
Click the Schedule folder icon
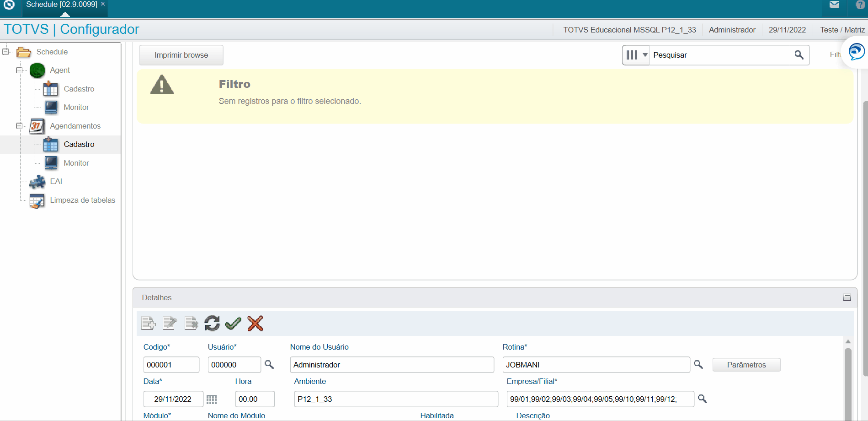tap(23, 52)
